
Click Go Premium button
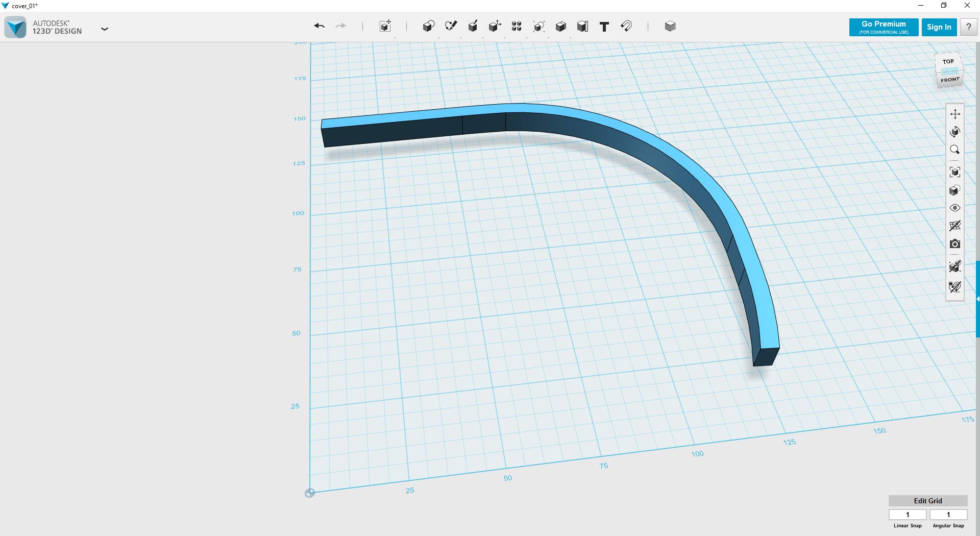pos(884,27)
